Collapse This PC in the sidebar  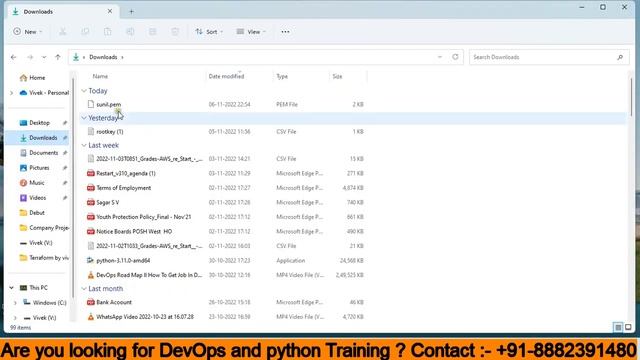pyautogui.click(x=11, y=288)
